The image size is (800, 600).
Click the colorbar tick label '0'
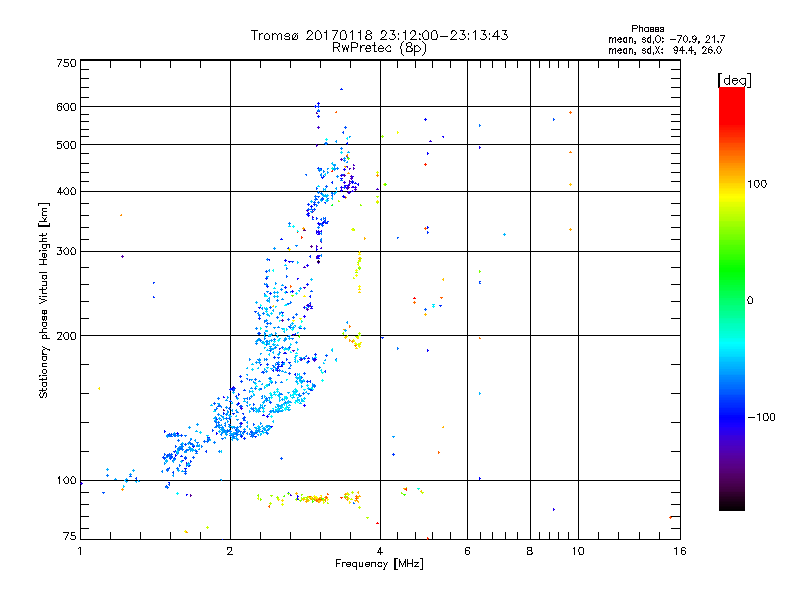[x=750, y=301]
